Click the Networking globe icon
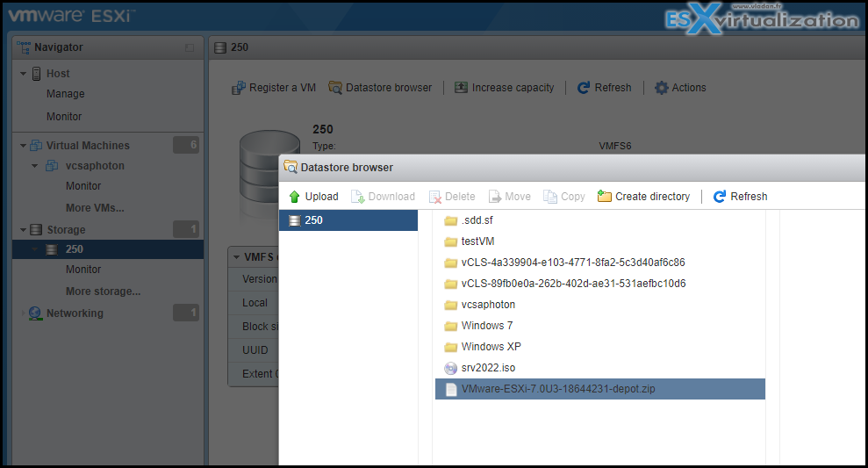 pyautogui.click(x=35, y=313)
